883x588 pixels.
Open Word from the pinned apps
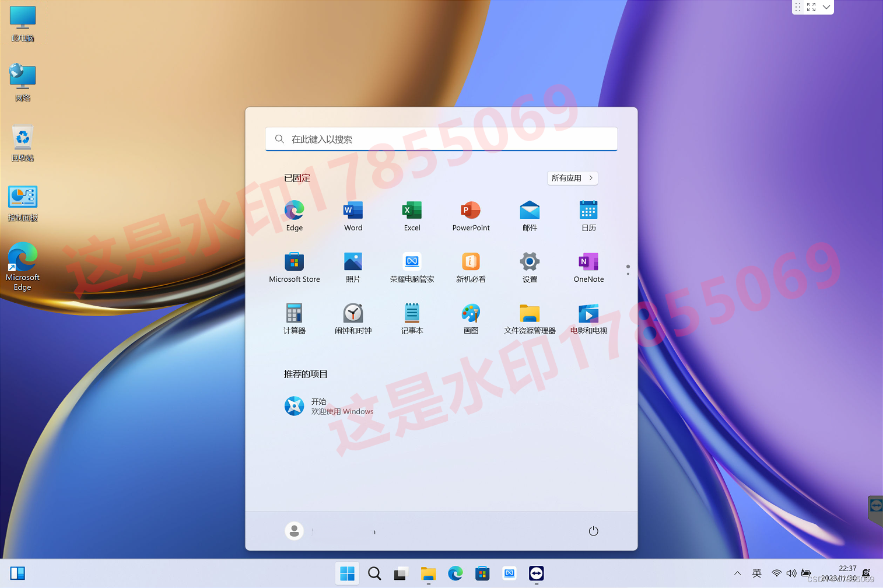[x=353, y=215]
